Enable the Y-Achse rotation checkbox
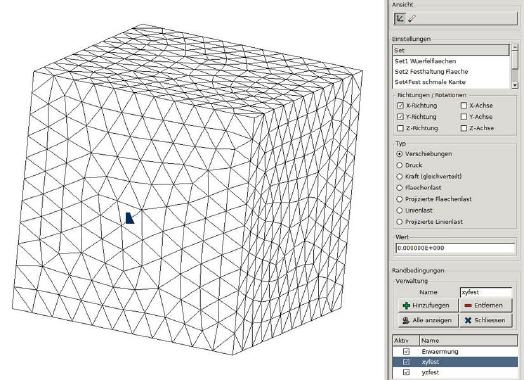Screen dimensions: 524x380 tap(464, 117)
